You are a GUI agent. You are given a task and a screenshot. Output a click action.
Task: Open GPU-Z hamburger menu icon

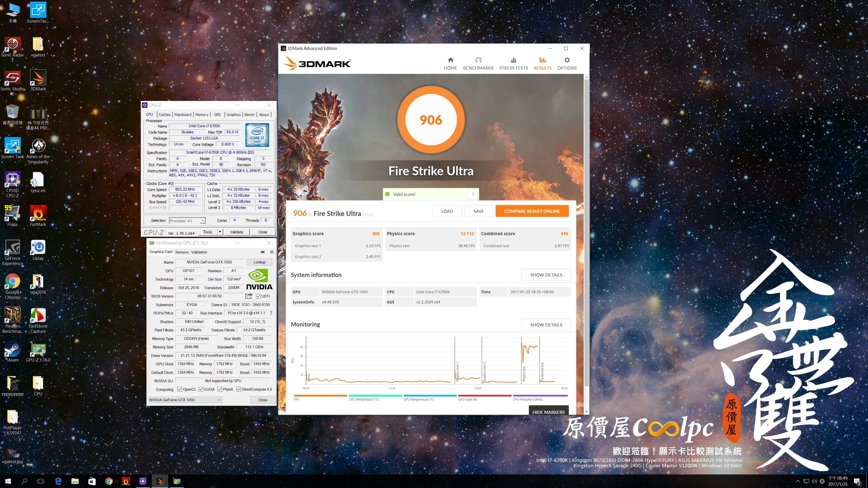(271, 252)
